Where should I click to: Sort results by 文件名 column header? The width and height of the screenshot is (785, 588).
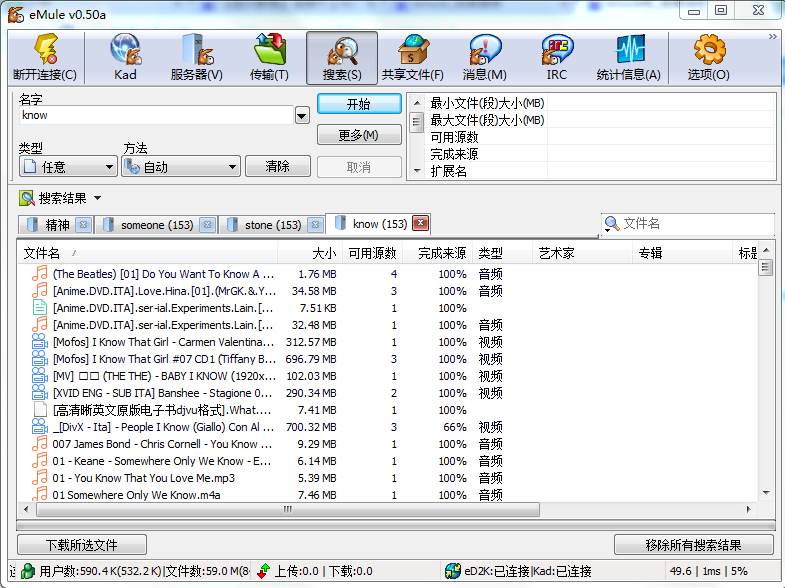click(x=148, y=253)
